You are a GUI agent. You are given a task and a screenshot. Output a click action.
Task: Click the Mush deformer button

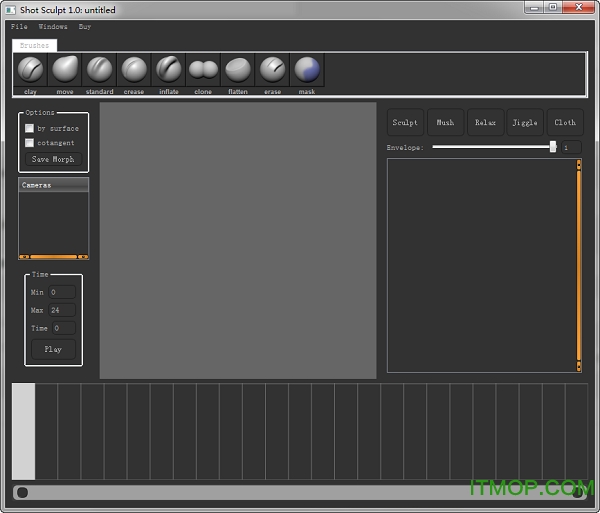click(445, 122)
